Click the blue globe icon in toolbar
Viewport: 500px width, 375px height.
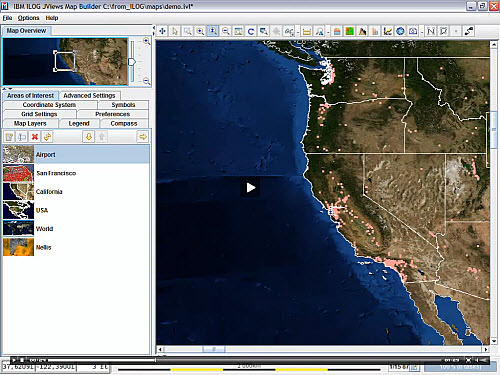400,31
